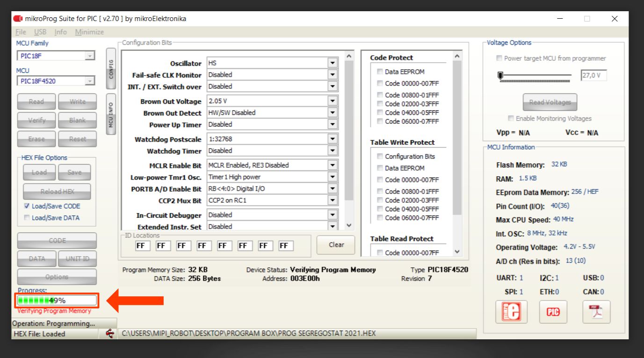Click the Blank button
This screenshot has width=644, height=358.
(78, 121)
